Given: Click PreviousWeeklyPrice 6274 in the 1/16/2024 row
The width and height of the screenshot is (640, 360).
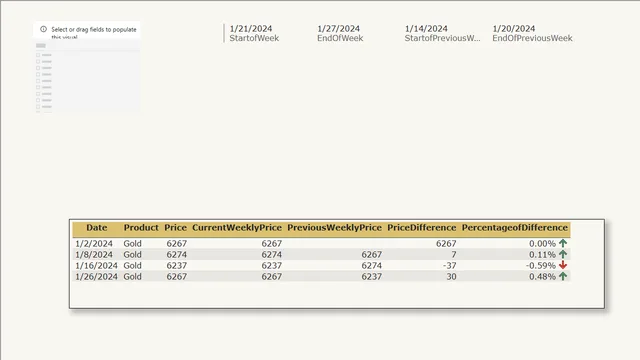Looking at the screenshot, I should (371, 266).
